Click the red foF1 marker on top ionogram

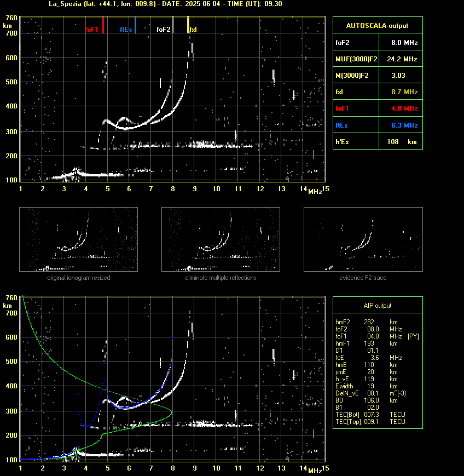click(x=103, y=25)
